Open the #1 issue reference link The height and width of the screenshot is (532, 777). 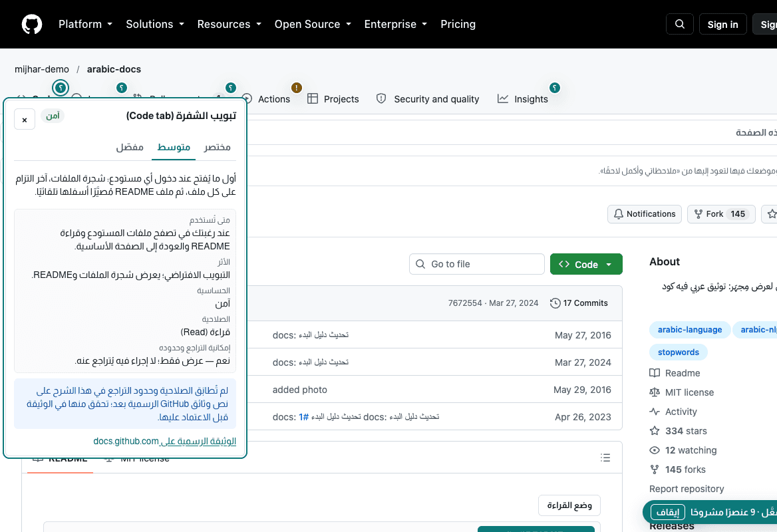point(304,417)
